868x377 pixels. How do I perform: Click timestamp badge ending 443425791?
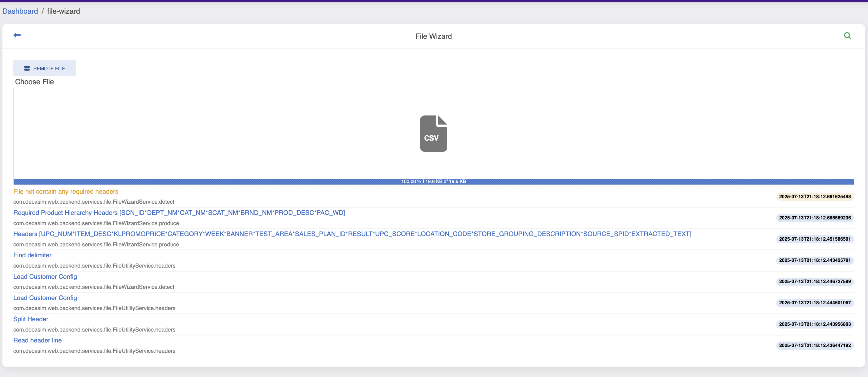point(815,260)
